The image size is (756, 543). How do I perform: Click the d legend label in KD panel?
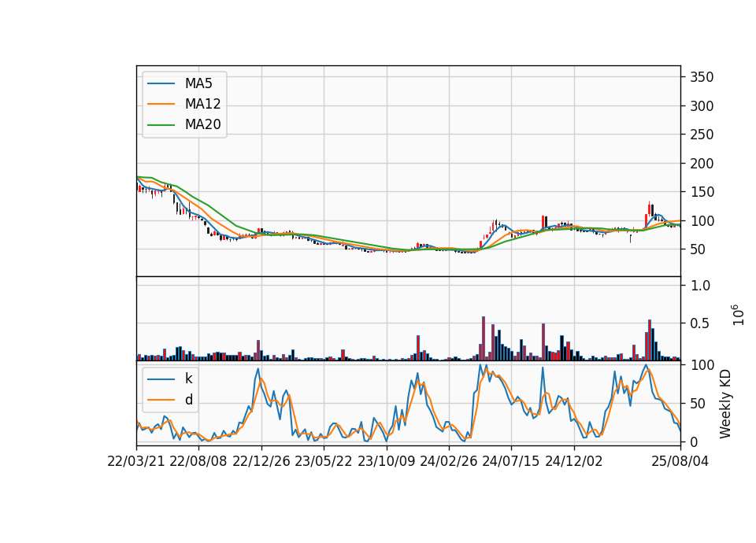(x=189, y=400)
